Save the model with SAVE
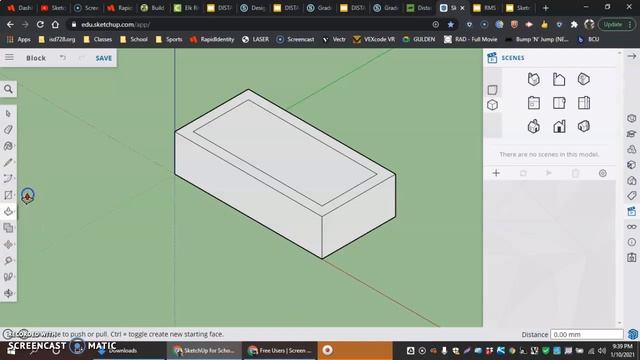The height and width of the screenshot is (360, 640). click(x=104, y=58)
